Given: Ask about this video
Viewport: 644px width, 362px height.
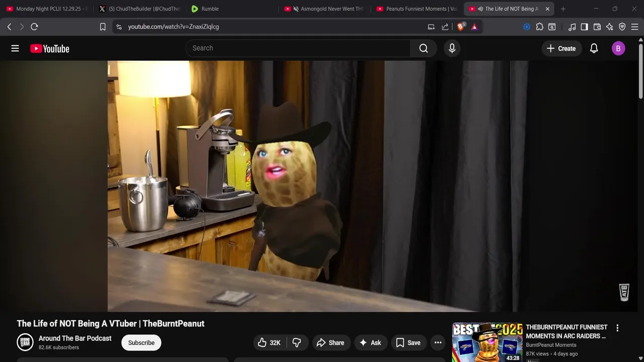Looking at the screenshot, I should tap(370, 342).
